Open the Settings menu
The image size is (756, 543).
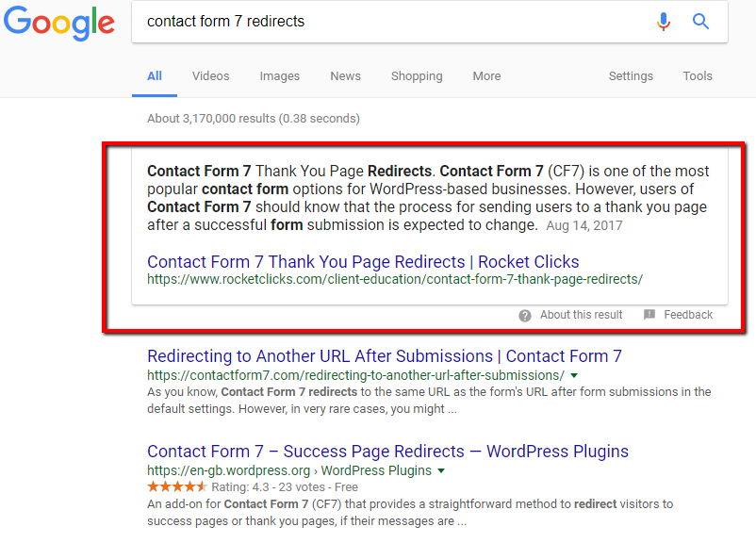coord(631,76)
